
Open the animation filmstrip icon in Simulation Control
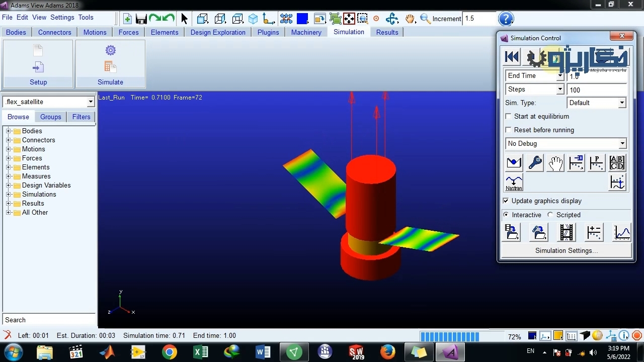click(x=566, y=232)
